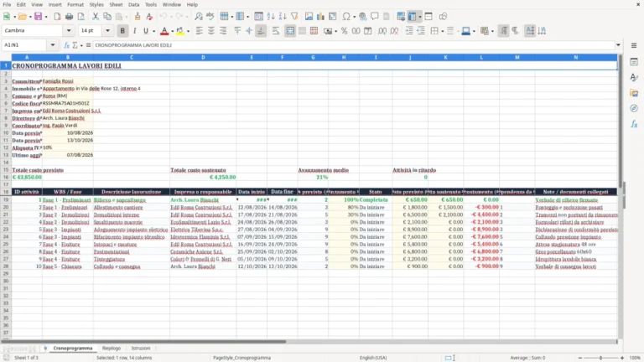Click the sidebar settings hamburger button
Viewport: 644px width, 362px height.
(x=634, y=45)
